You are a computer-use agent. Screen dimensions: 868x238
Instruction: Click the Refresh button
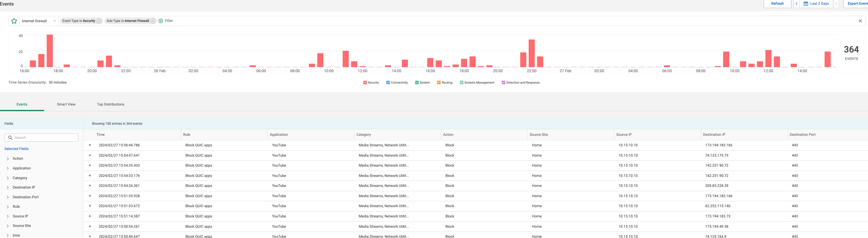[x=777, y=4]
